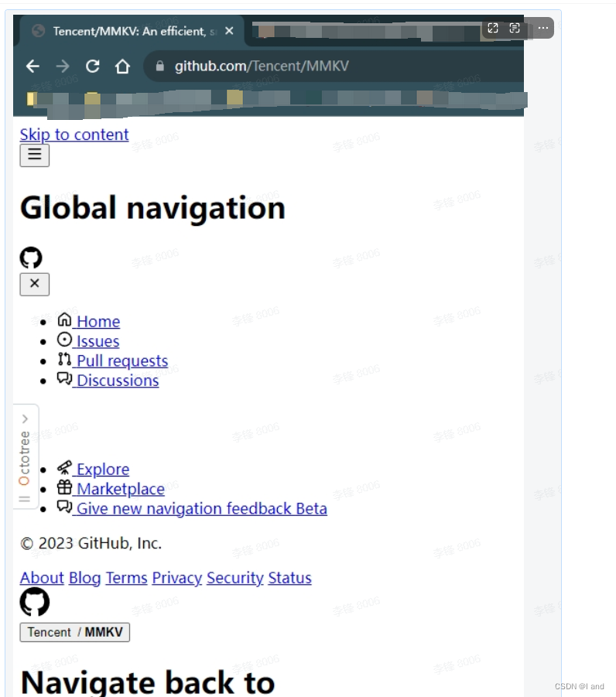Open the Marketplace navigation link
This screenshot has height=697, width=616.
pos(121,489)
